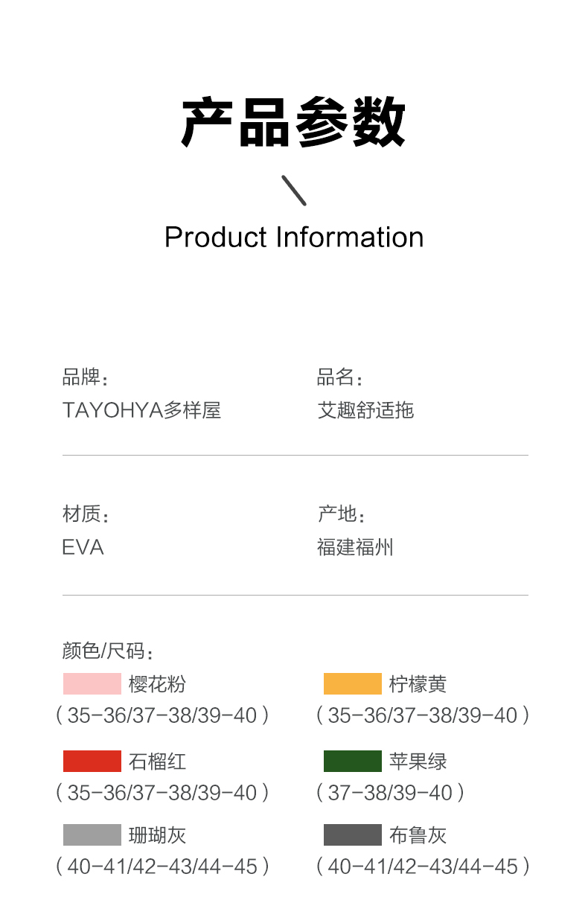Click the 颜色/尺码 section label

click(107, 651)
